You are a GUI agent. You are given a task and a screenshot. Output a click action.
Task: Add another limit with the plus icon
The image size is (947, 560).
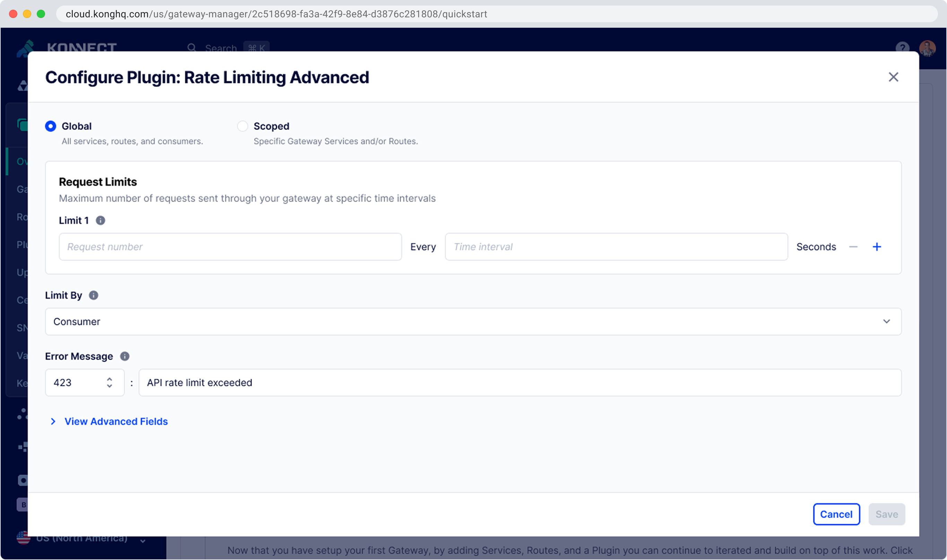point(877,247)
